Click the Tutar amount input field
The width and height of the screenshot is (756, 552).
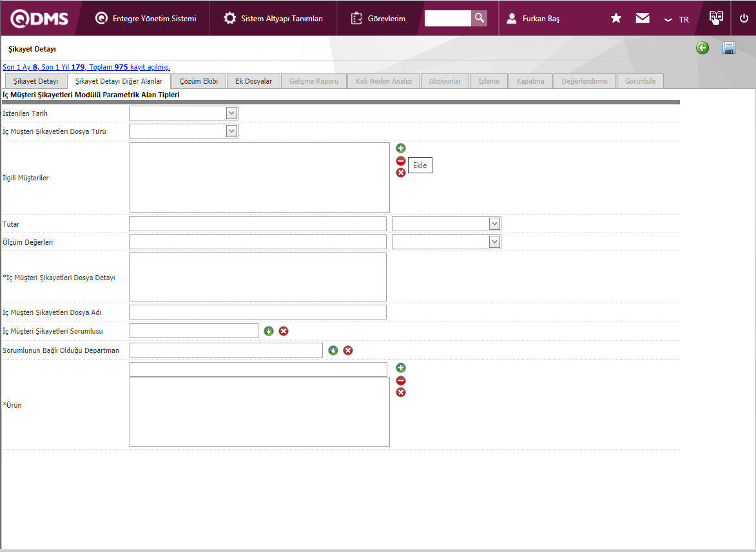point(257,224)
